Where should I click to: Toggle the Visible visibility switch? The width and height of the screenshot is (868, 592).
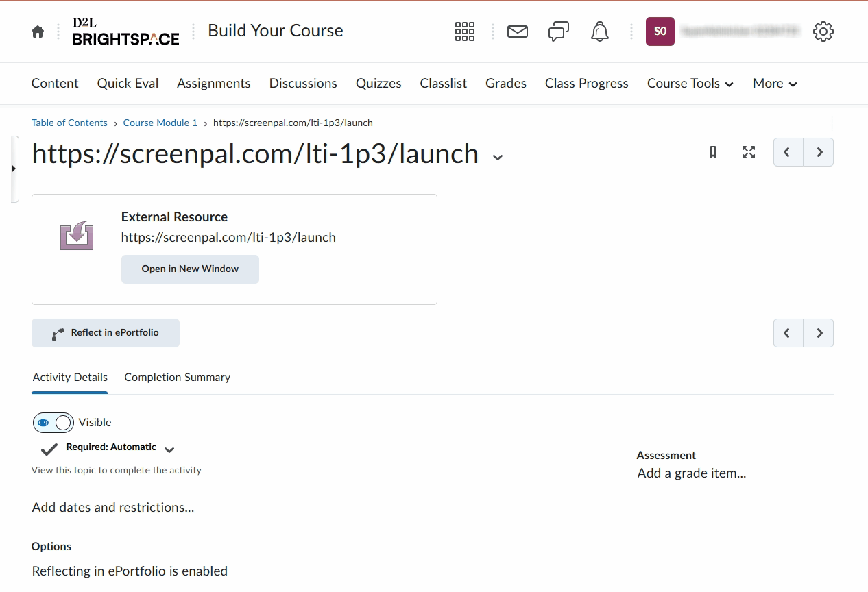(x=53, y=423)
